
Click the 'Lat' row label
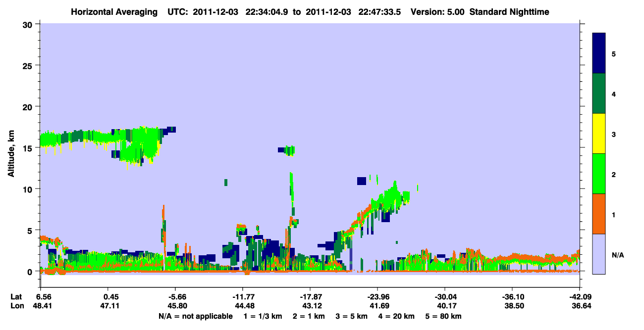coord(16,297)
